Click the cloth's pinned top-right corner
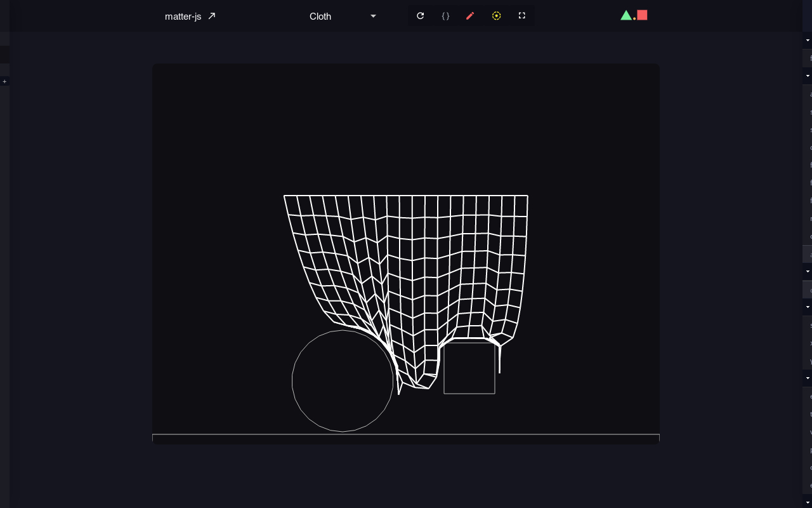The width and height of the screenshot is (812, 508). coord(528,196)
